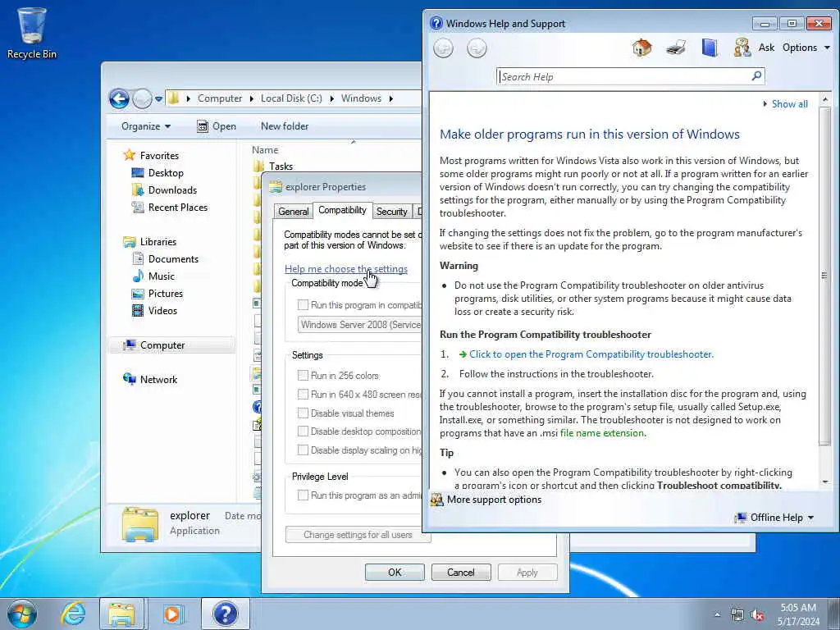Click Ask in Help toolbar
Viewport: 840px width, 630px height.
pos(766,48)
